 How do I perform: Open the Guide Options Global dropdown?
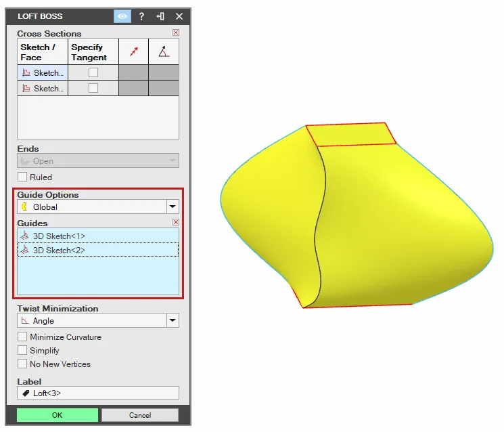pos(98,207)
